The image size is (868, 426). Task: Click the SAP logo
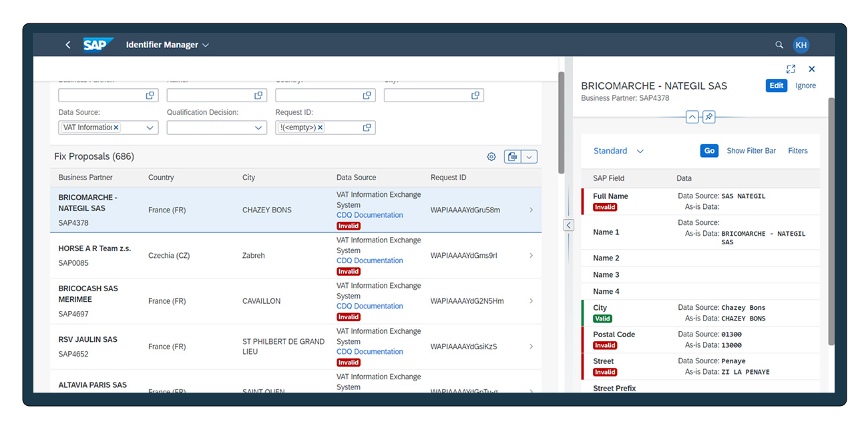pos(98,45)
